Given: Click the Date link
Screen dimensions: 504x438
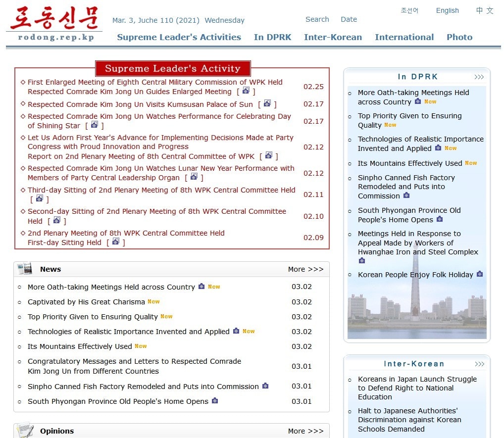Looking at the screenshot, I should [349, 19].
